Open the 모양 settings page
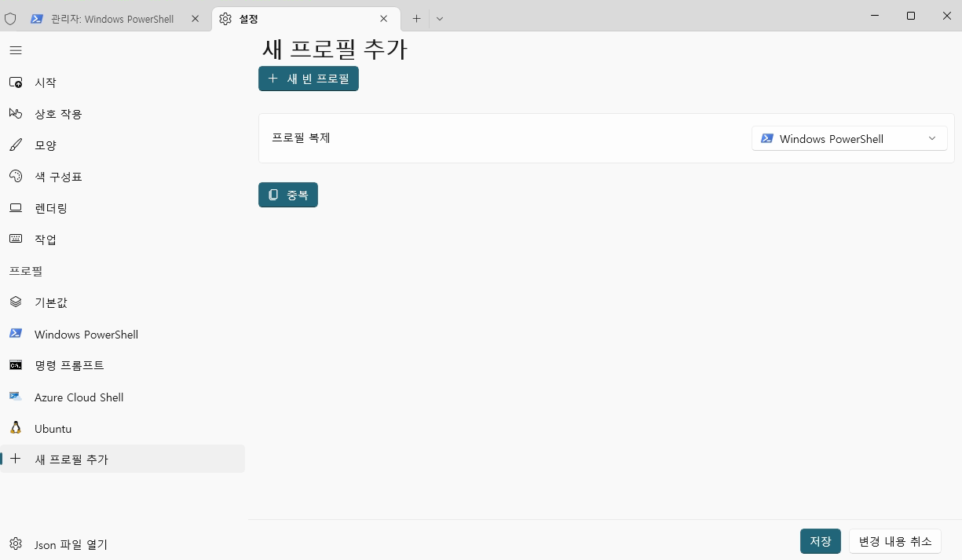 [123, 145]
